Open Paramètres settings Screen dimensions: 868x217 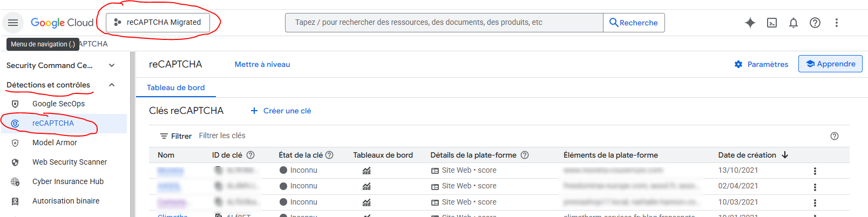[761, 64]
